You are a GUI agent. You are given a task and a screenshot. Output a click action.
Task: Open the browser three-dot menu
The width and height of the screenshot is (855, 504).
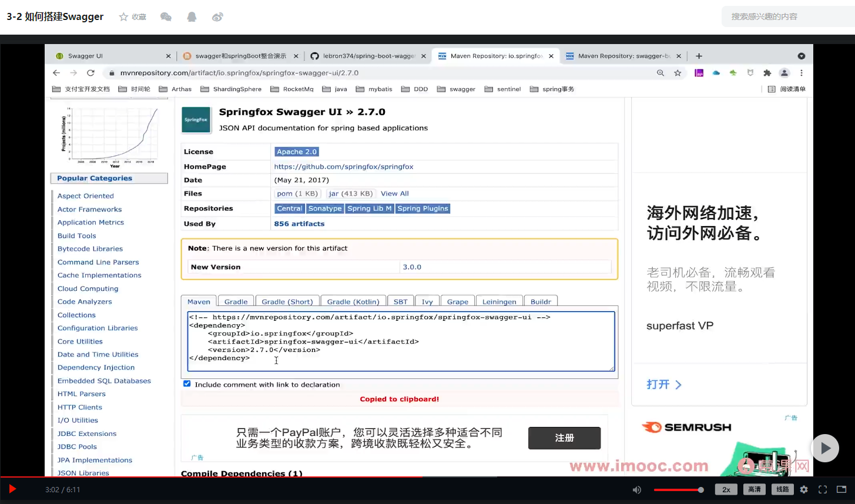tap(802, 73)
